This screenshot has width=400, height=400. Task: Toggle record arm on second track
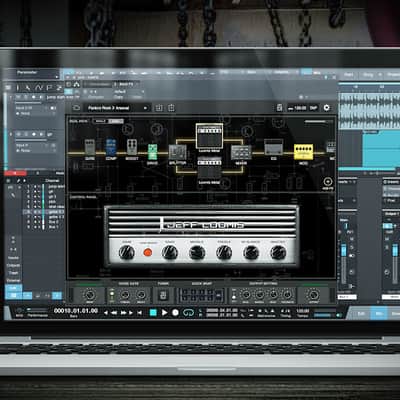tap(34, 134)
